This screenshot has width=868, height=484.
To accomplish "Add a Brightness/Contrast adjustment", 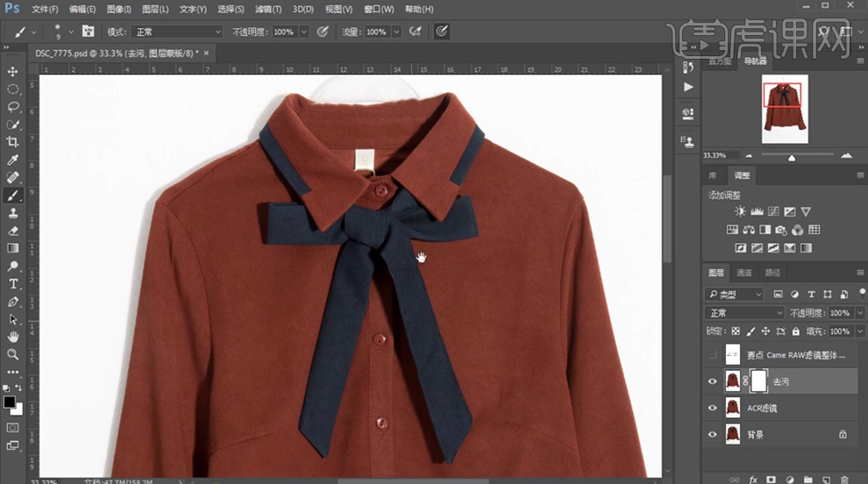I will coord(740,211).
